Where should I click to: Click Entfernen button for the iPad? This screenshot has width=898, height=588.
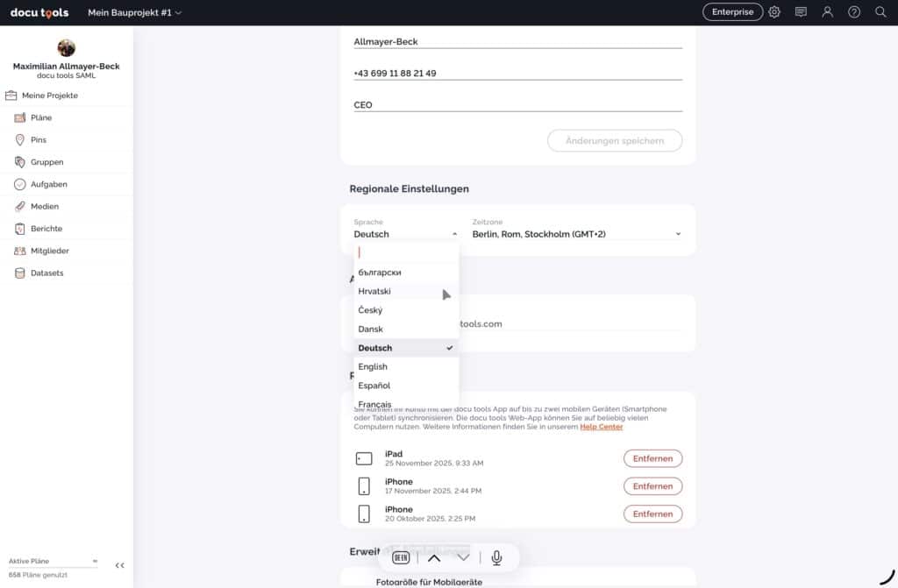click(652, 458)
